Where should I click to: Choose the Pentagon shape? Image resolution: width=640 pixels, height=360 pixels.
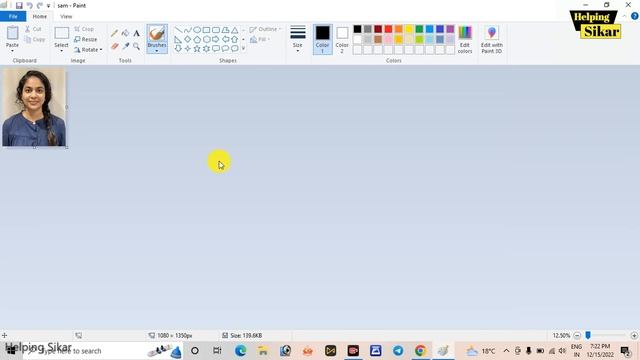click(197, 39)
